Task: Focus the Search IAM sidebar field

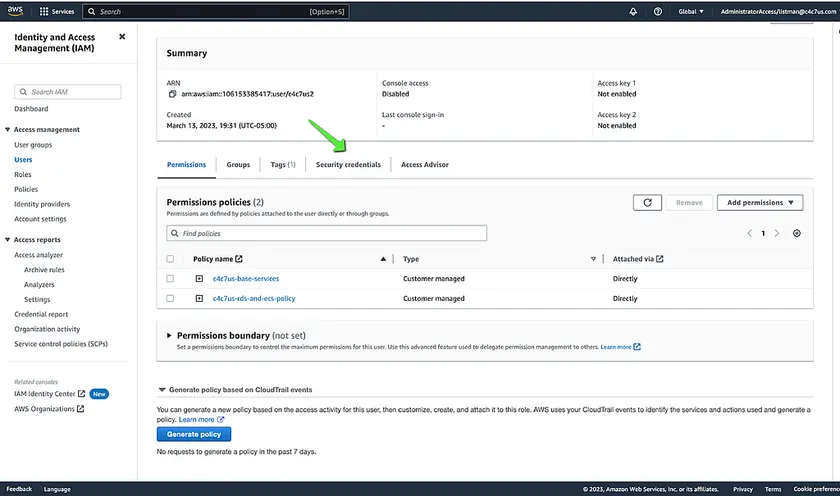Action: pos(68,92)
